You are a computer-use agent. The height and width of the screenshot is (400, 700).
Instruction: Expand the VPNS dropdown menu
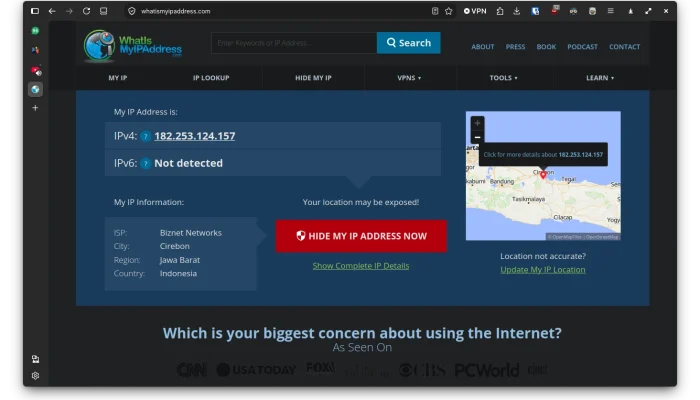point(409,78)
